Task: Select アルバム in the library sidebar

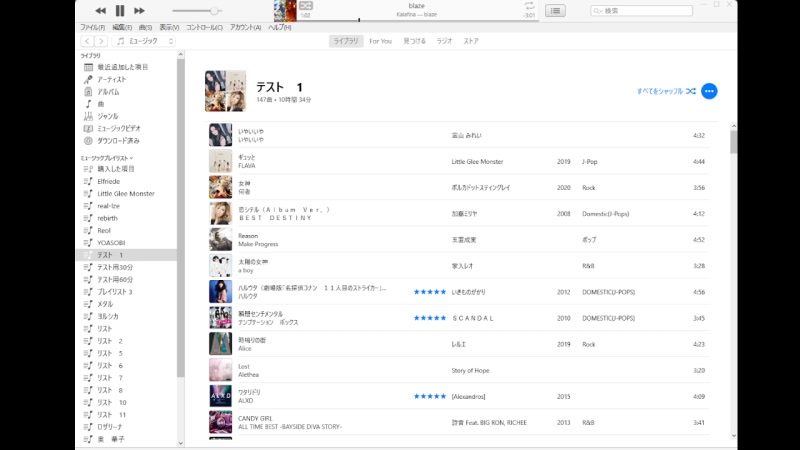Action: pyautogui.click(x=108, y=91)
